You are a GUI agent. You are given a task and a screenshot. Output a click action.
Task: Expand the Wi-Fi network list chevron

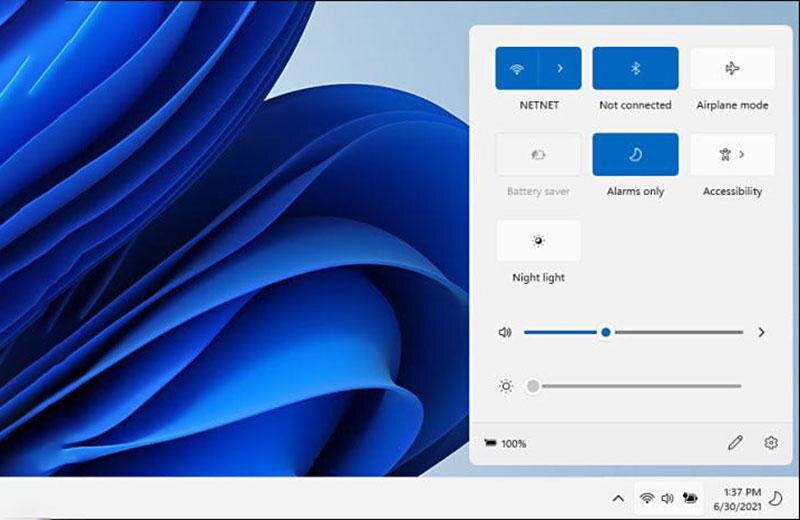point(560,68)
